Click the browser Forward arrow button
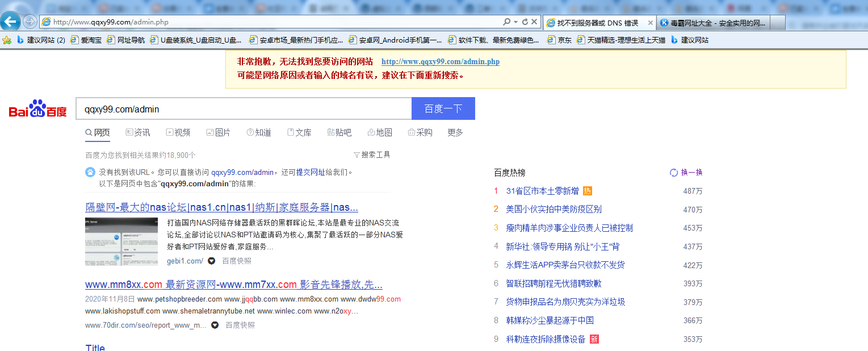 pyautogui.click(x=30, y=22)
